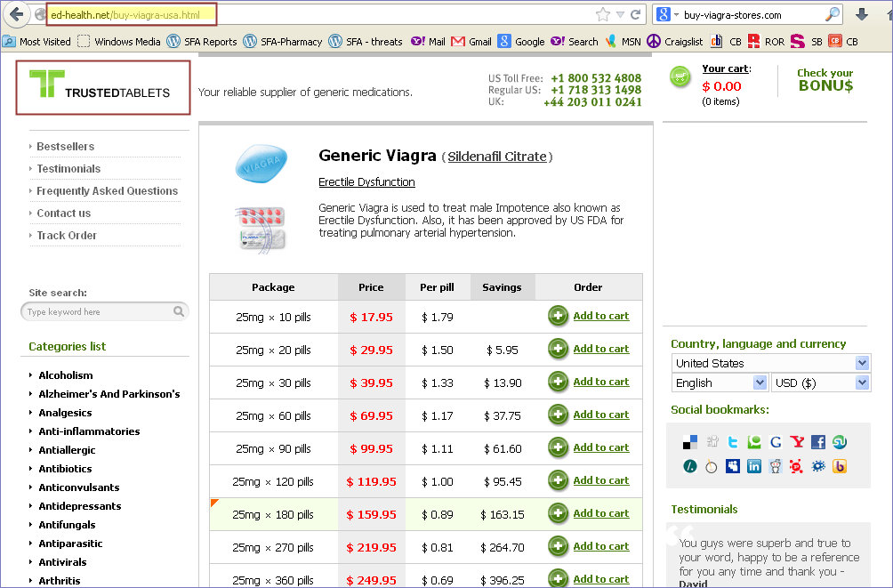
Task: Click the StumbleUpon bookmark icon
Action: tap(839, 442)
